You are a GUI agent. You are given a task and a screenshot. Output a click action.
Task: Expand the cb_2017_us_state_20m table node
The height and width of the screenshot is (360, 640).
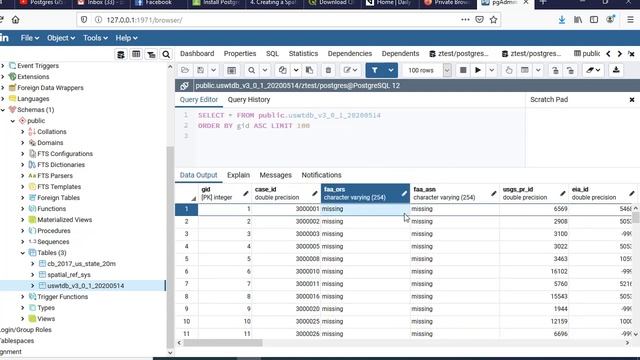[x=33, y=264]
